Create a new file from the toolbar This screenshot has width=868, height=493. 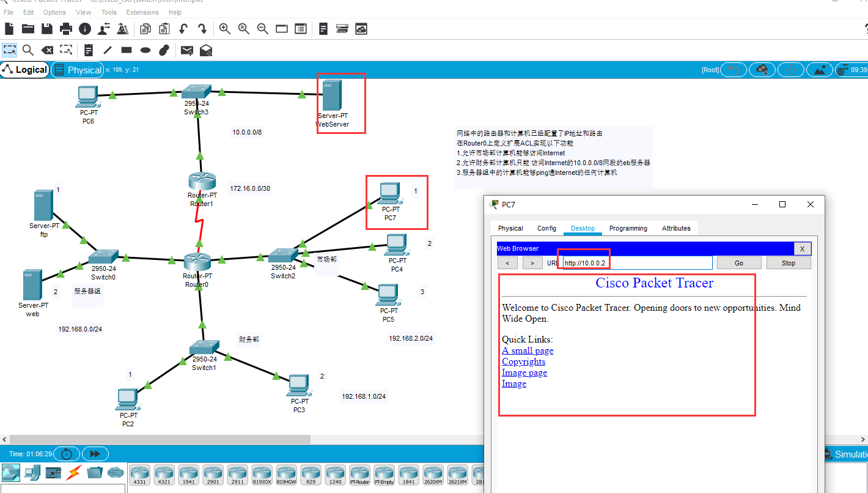coord(9,29)
